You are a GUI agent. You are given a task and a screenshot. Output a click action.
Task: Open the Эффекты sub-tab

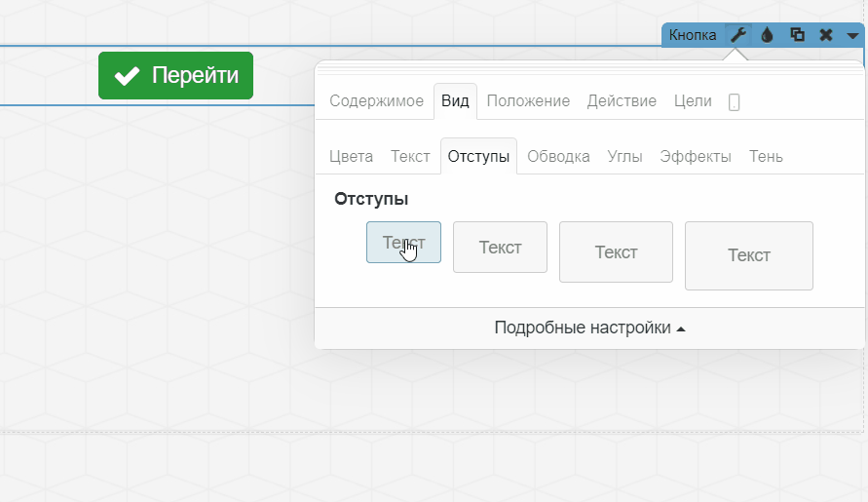696,156
